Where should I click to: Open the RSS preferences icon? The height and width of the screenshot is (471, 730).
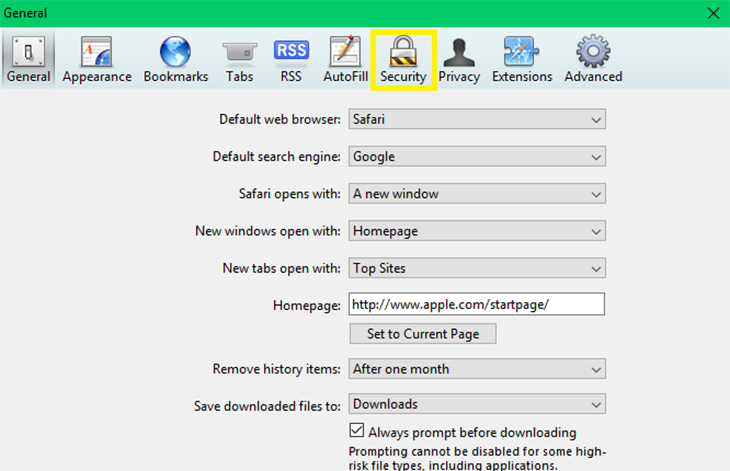coord(291,50)
